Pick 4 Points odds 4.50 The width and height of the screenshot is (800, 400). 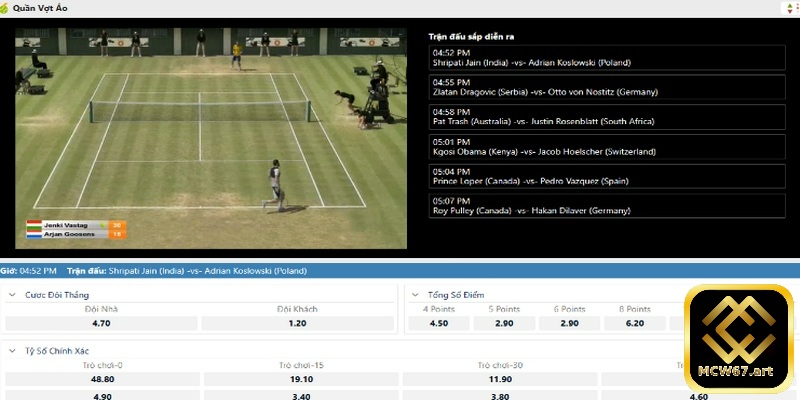point(438,324)
